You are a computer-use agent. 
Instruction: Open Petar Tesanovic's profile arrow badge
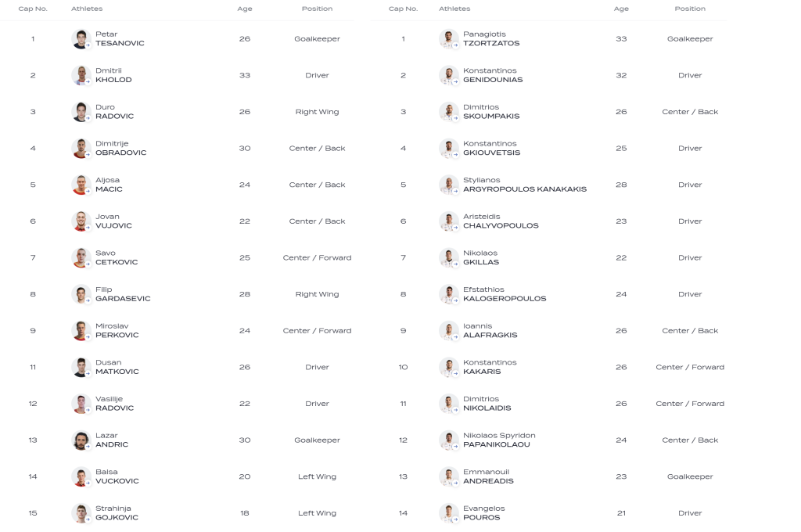click(88, 45)
